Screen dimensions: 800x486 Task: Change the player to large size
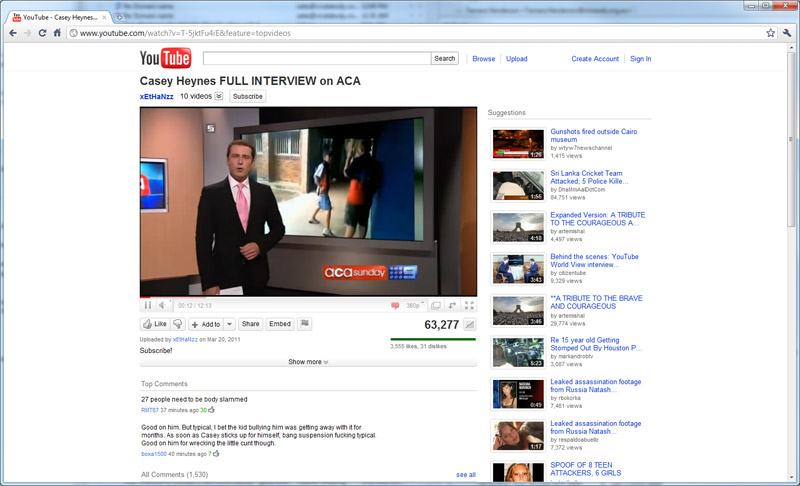[x=436, y=305]
